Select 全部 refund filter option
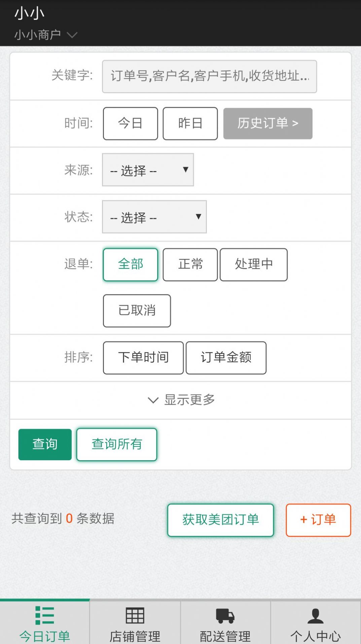361x644 pixels. coord(130,265)
